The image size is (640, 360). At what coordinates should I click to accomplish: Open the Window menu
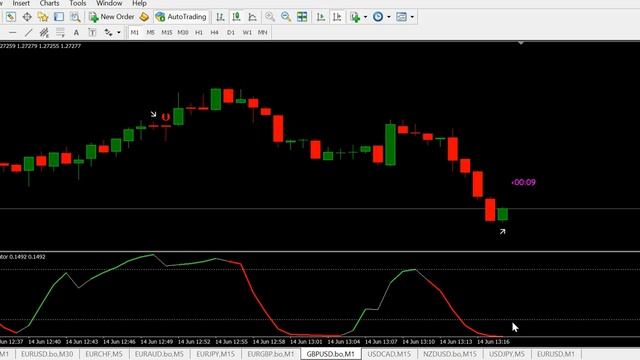coord(109,3)
